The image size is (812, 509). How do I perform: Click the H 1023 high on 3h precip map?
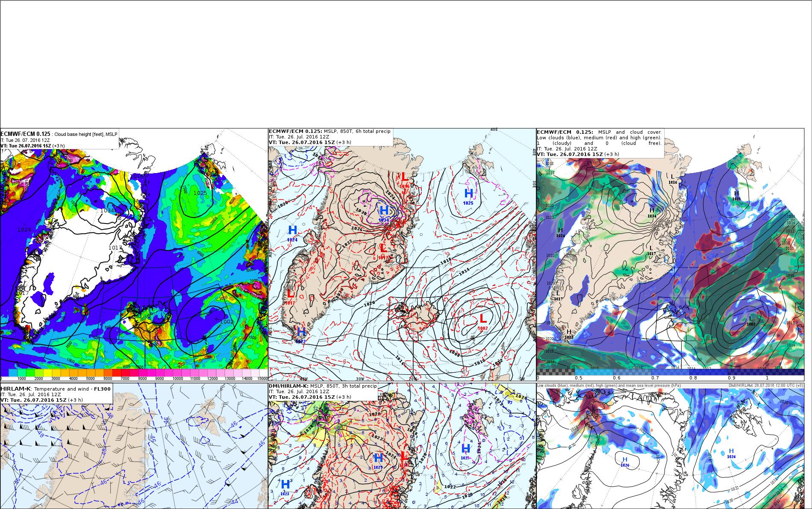coord(285,487)
